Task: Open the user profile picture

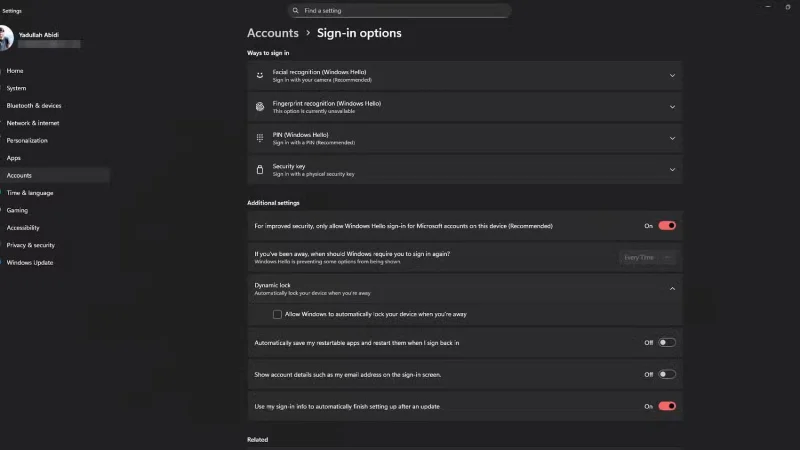Action: pos(6,38)
